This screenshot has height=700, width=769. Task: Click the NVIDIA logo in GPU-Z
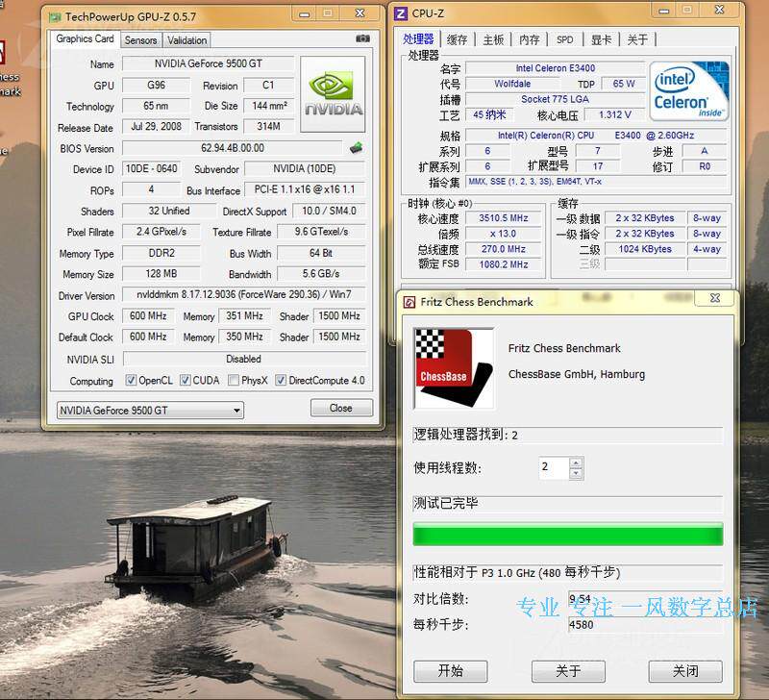pos(333,93)
